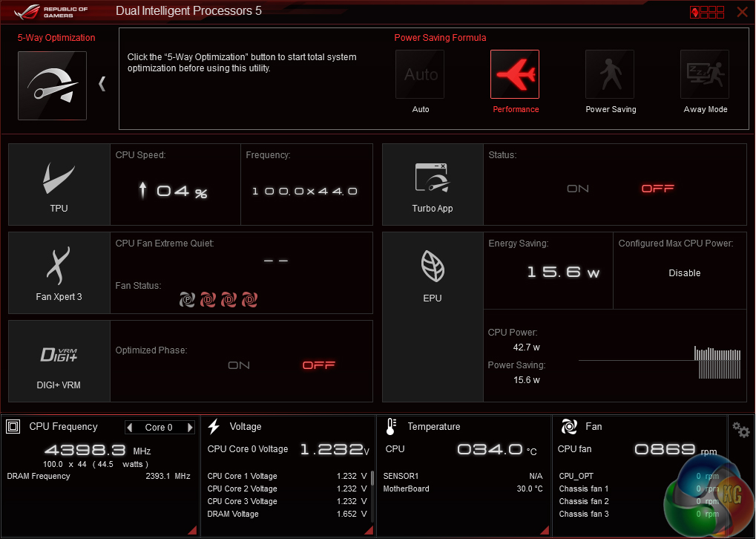The image size is (756, 539).
Task: Switch Optimized Phase to ON
Action: 239,365
